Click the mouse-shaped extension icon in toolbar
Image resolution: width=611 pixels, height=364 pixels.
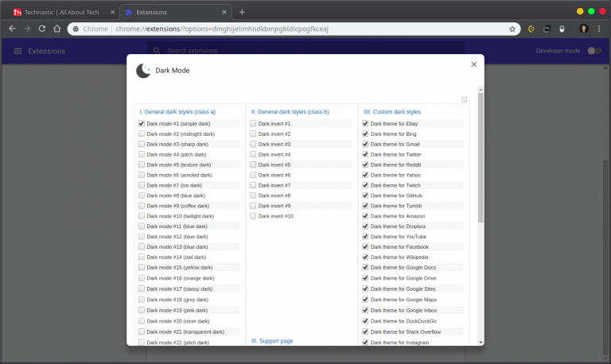click(x=562, y=29)
